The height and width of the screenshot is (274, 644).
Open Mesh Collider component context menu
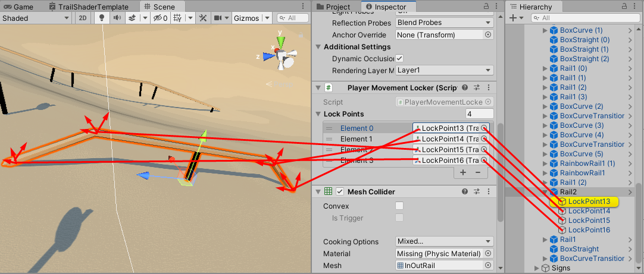point(488,191)
